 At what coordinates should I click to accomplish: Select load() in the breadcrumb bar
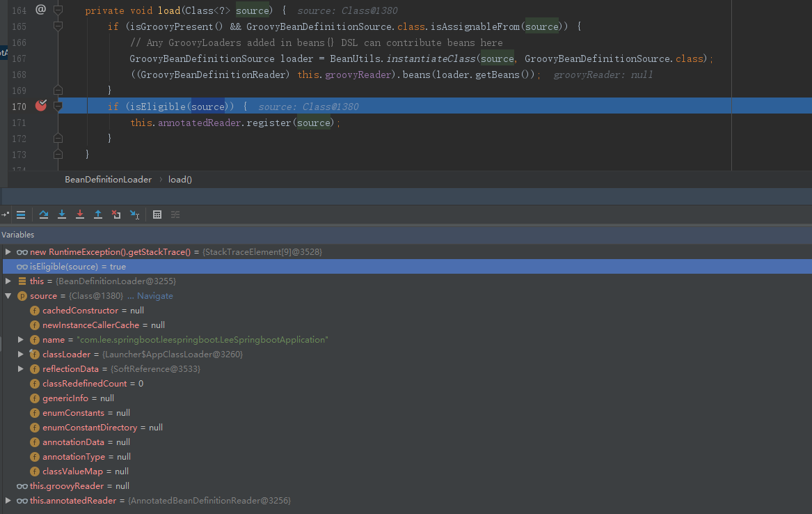(180, 179)
